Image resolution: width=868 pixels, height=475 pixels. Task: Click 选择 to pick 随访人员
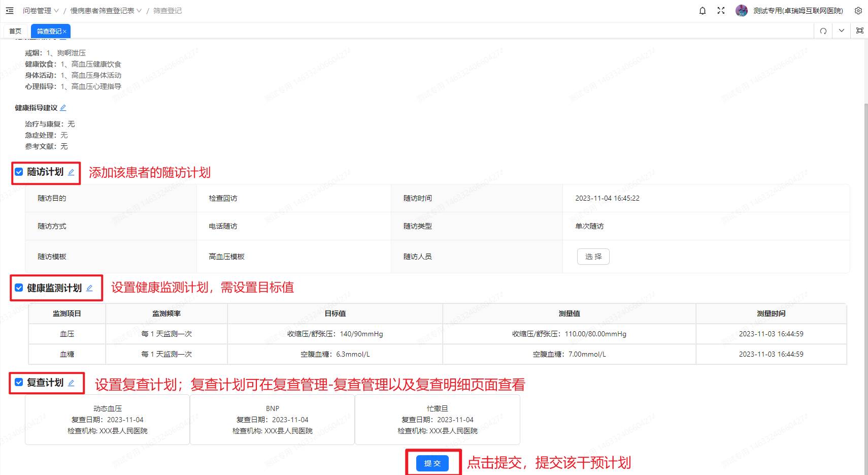(593, 256)
